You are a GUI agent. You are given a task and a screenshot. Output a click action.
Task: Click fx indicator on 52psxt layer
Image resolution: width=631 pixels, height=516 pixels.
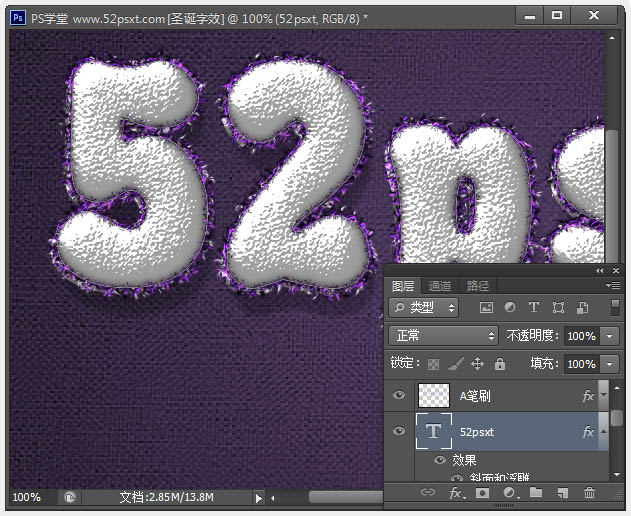588,431
